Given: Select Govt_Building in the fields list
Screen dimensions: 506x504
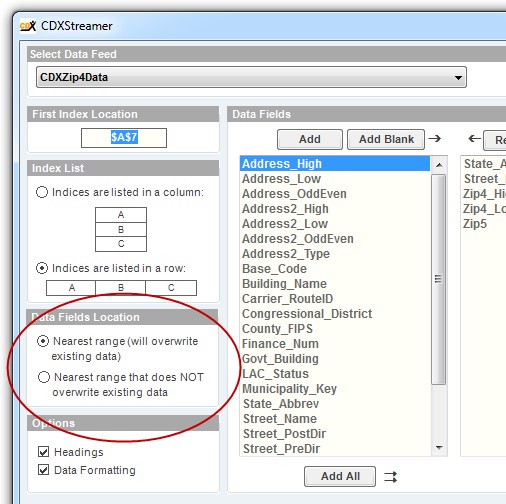Looking at the screenshot, I should 335,359.
